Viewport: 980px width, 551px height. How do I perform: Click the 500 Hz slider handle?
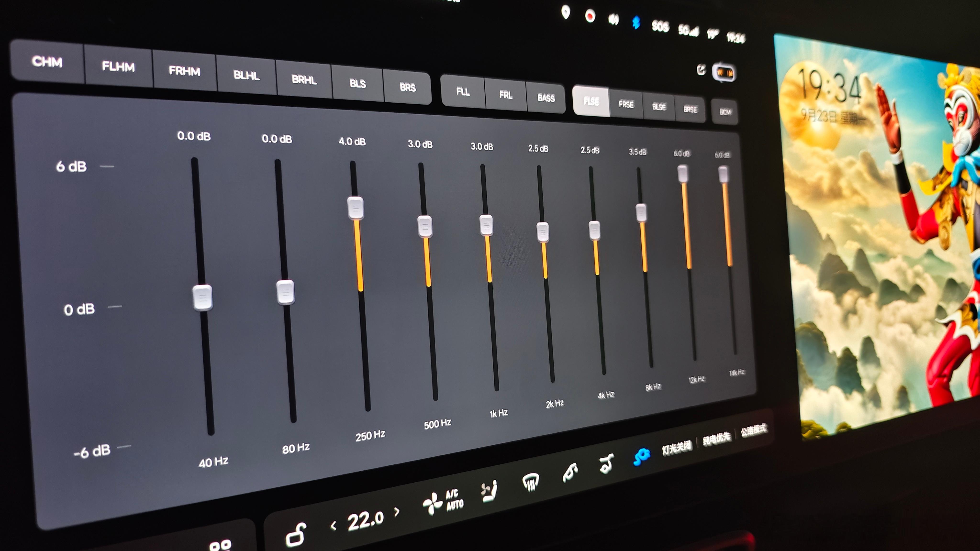(425, 227)
